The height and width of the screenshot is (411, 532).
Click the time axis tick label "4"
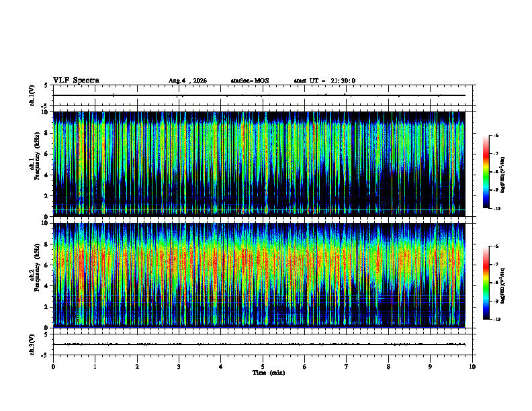pyautogui.click(x=220, y=367)
